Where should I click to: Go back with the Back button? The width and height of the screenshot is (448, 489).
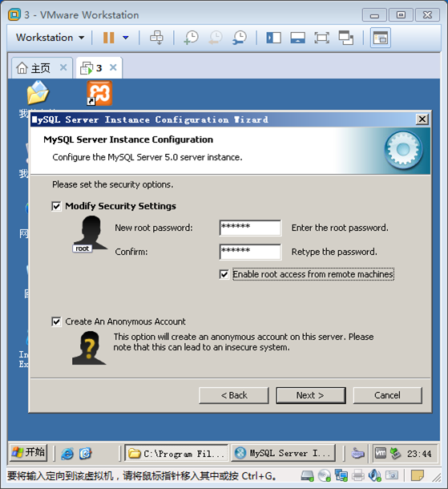click(234, 395)
